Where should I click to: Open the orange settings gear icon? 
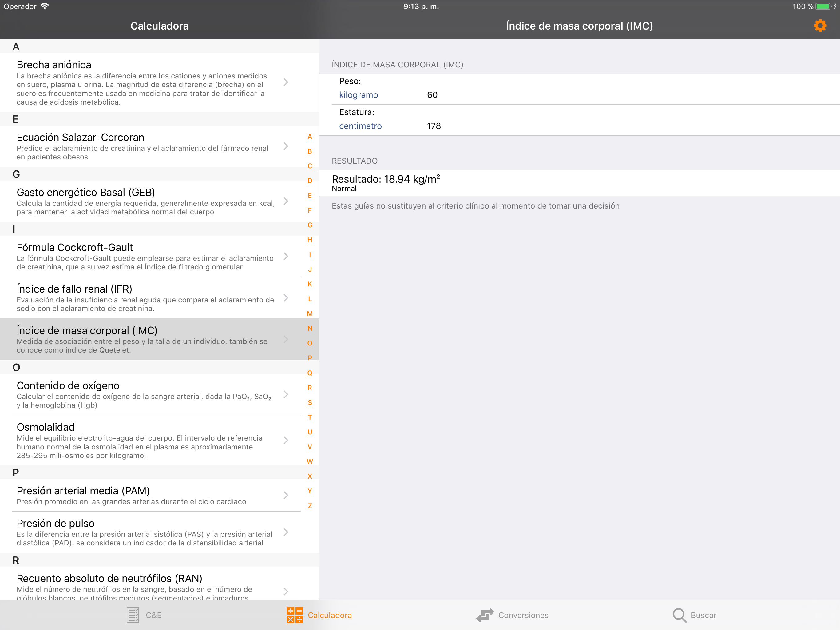point(820,26)
